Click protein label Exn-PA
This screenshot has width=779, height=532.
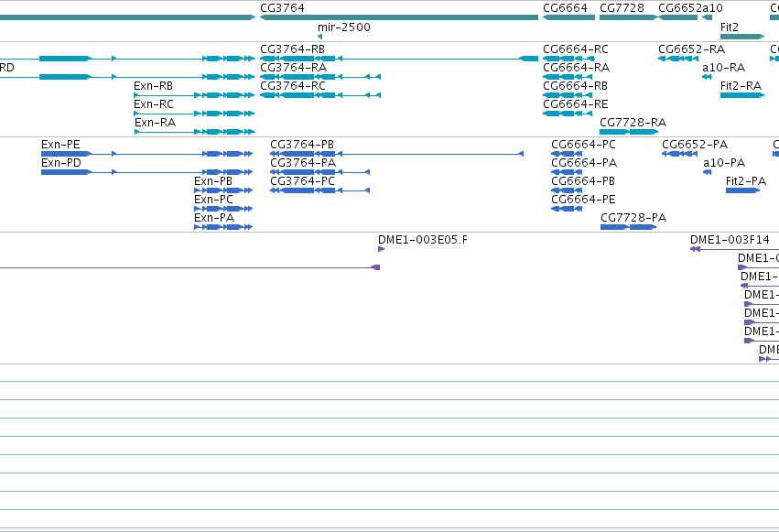pos(214,218)
